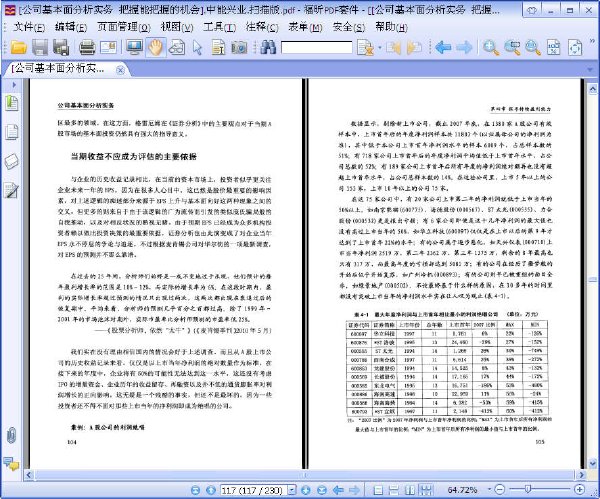This screenshot has width=600, height=499.
Task: Select the Hand tool
Action: pyautogui.click(x=155, y=47)
